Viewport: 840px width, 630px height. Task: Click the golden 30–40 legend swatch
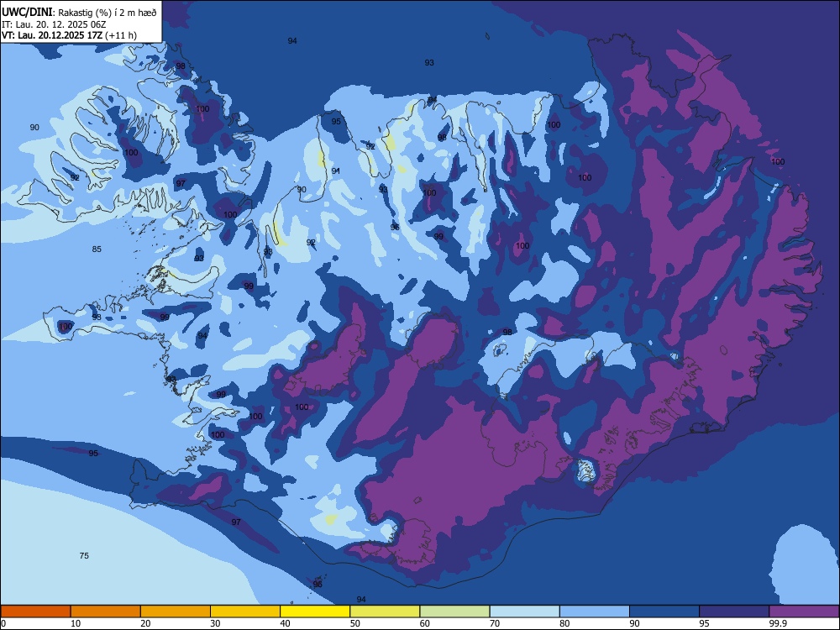245,612
